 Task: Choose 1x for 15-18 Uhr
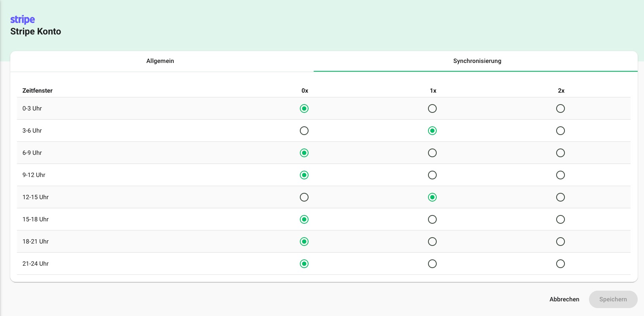(432, 219)
